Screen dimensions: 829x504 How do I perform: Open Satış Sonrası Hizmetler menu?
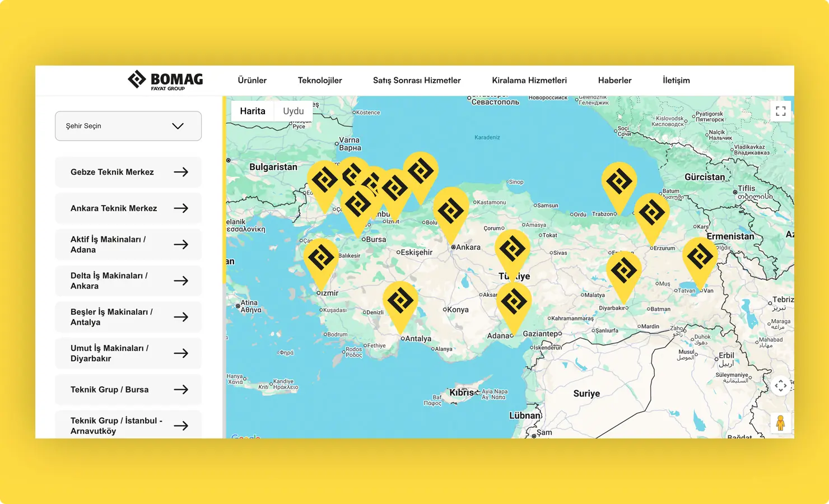click(x=417, y=81)
